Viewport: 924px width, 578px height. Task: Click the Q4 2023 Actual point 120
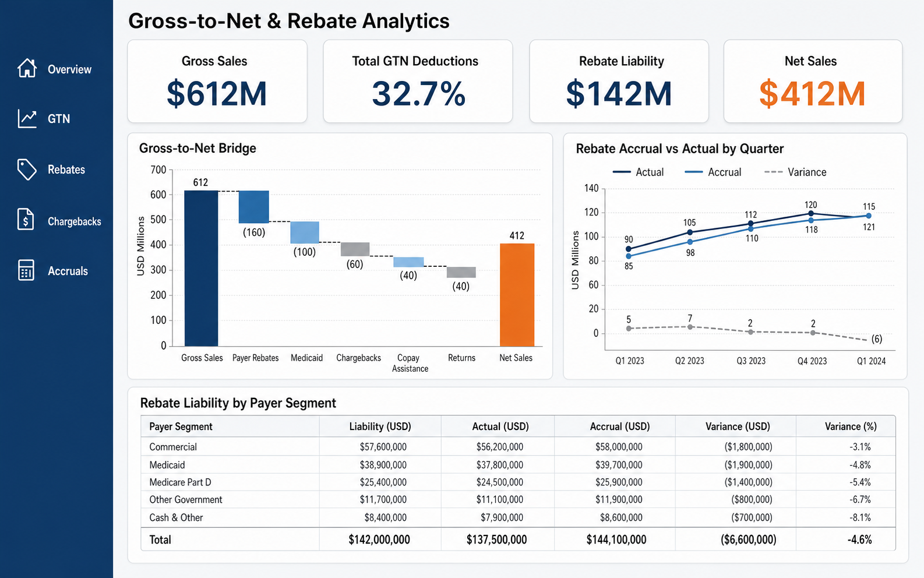(x=811, y=213)
